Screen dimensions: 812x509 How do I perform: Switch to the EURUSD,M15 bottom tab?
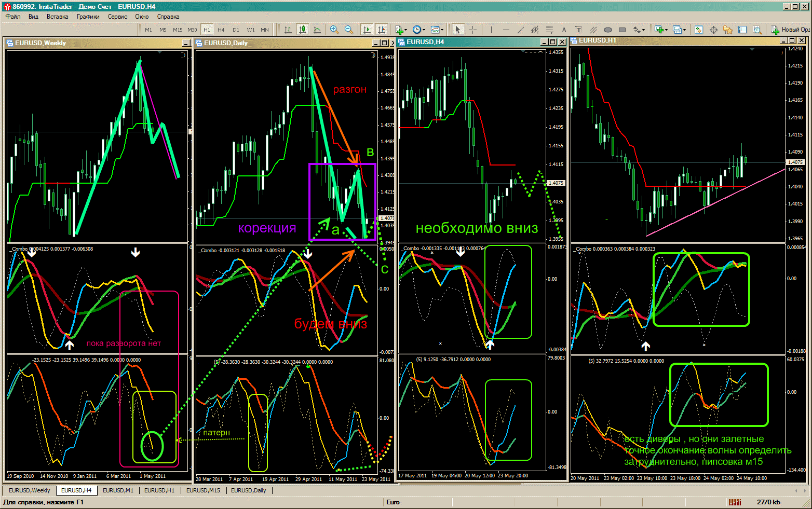coord(203,490)
